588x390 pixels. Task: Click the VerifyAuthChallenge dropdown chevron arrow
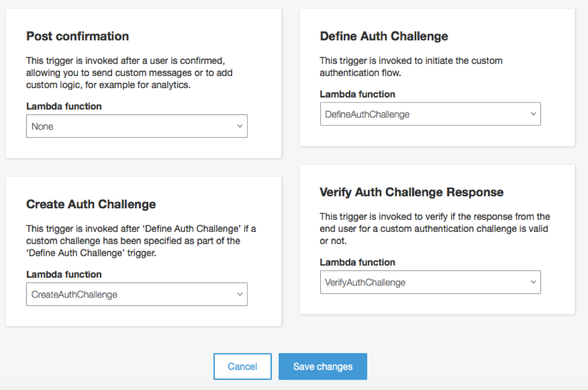click(x=533, y=282)
